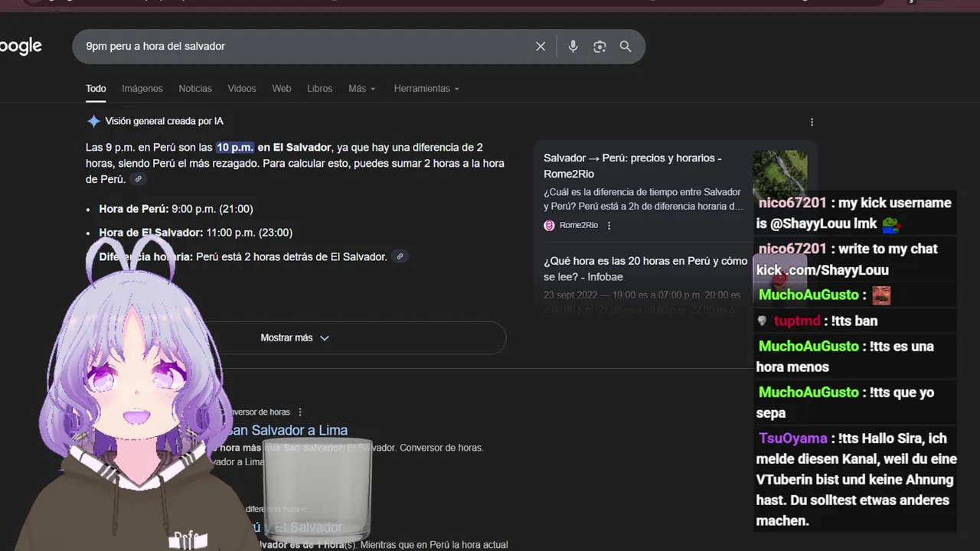Click the Rome2Rio favicon icon
Viewport: 980px width, 551px height.
pos(549,225)
